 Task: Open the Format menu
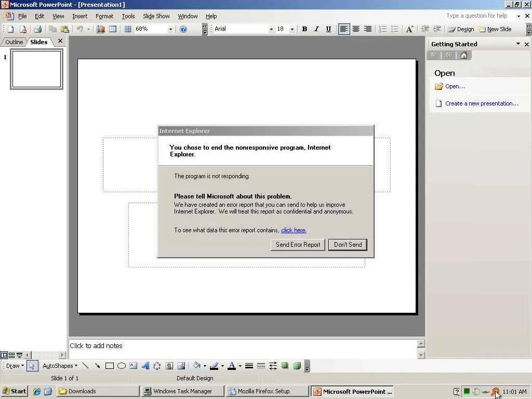[x=104, y=16]
